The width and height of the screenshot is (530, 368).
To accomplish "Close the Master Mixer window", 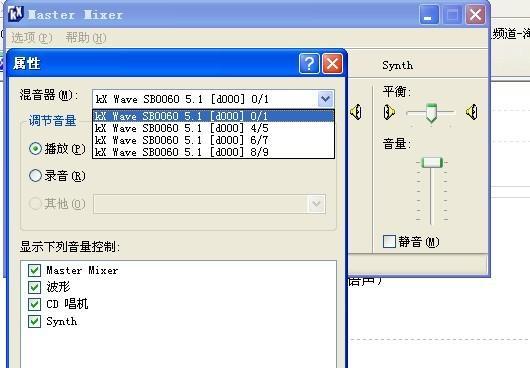I will pyautogui.click(x=475, y=15).
